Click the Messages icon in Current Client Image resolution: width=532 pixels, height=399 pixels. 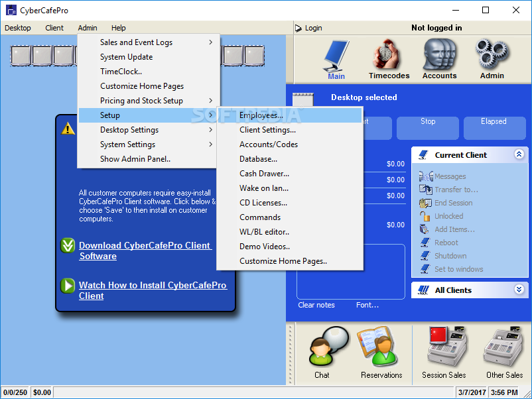click(426, 176)
